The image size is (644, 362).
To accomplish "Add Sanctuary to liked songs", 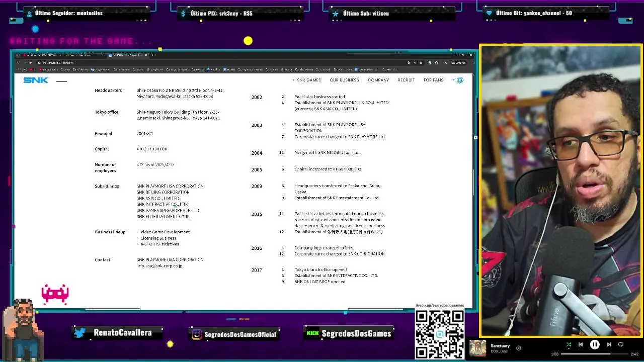I will pyautogui.click(x=519, y=347).
